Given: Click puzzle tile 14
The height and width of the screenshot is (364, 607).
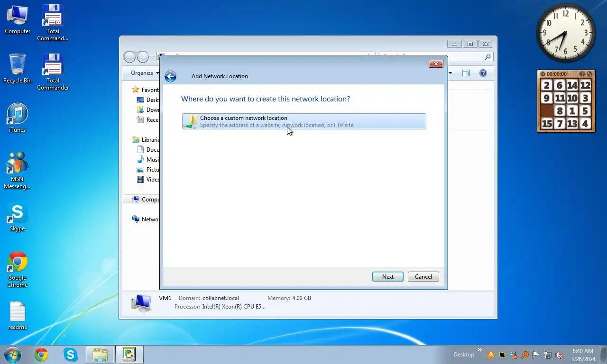Looking at the screenshot, I should (572, 85).
